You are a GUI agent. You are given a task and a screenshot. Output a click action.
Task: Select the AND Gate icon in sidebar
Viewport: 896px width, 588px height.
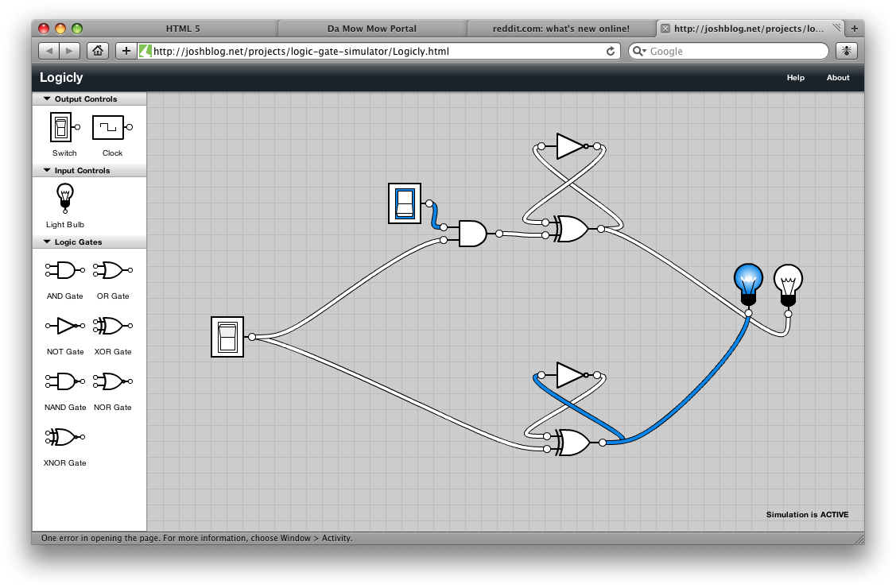pyautogui.click(x=64, y=271)
